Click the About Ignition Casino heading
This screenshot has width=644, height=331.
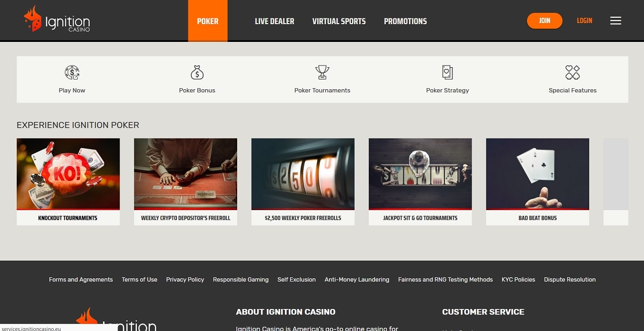pos(286,312)
